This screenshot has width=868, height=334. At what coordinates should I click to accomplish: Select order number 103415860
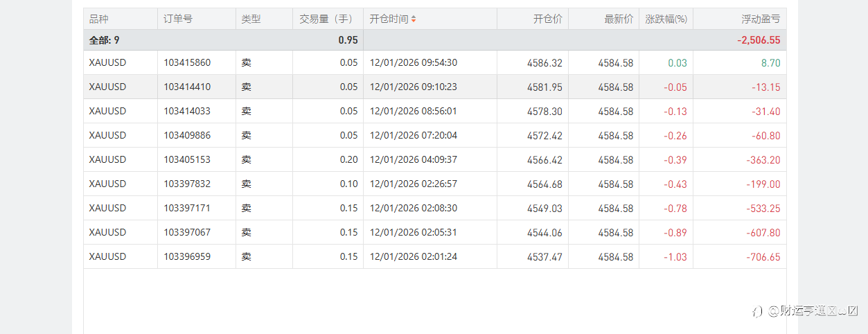[187, 63]
